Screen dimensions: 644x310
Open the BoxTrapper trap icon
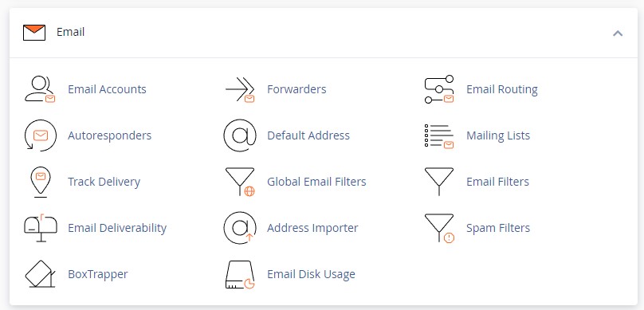coord(40,274)
